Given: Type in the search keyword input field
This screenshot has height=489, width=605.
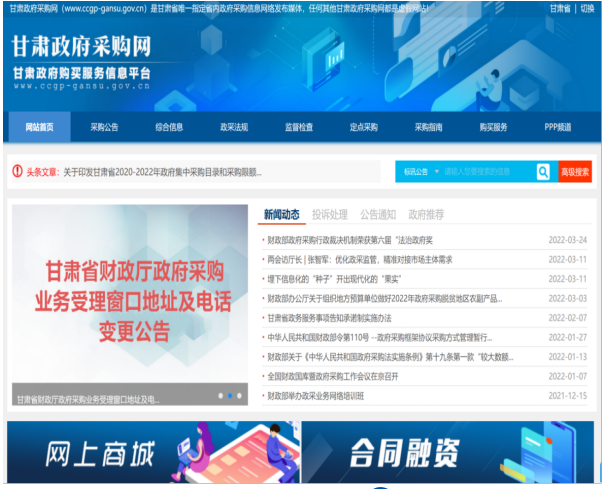Looking at the screenshot, I should tap(487, 172).
